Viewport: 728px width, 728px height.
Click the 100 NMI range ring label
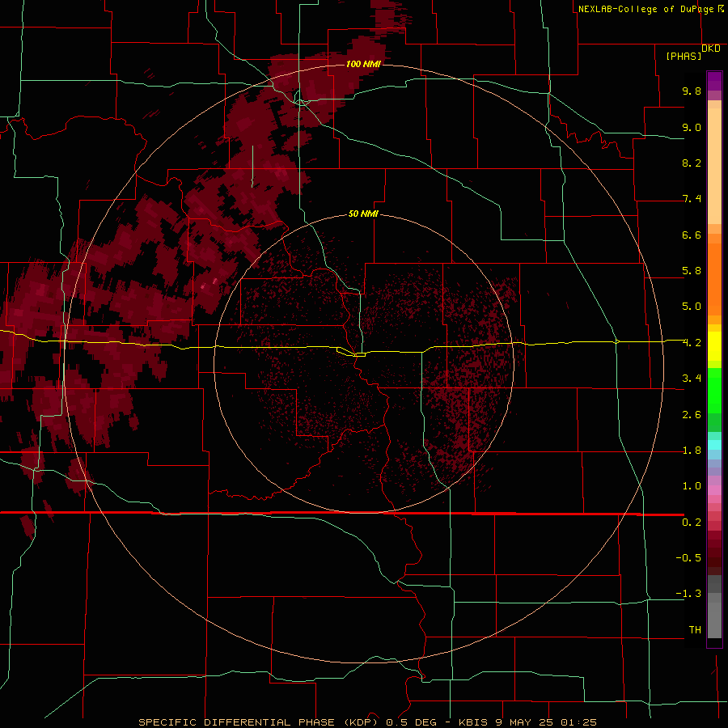pos(363,64)
